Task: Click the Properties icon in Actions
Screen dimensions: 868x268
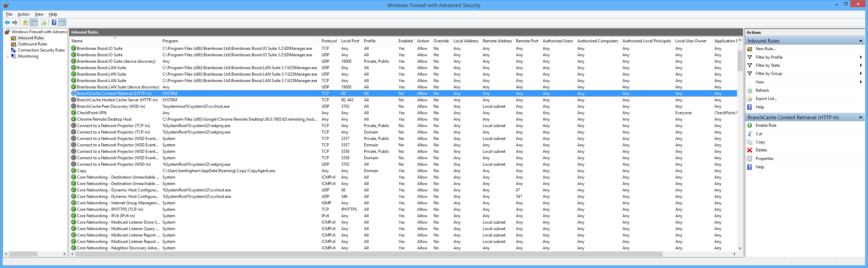Action: coord(750,159)
